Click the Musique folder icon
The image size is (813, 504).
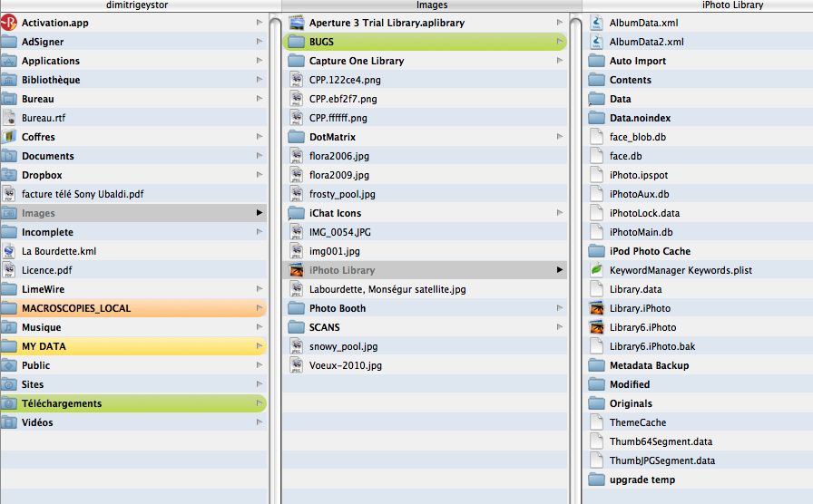9,327
